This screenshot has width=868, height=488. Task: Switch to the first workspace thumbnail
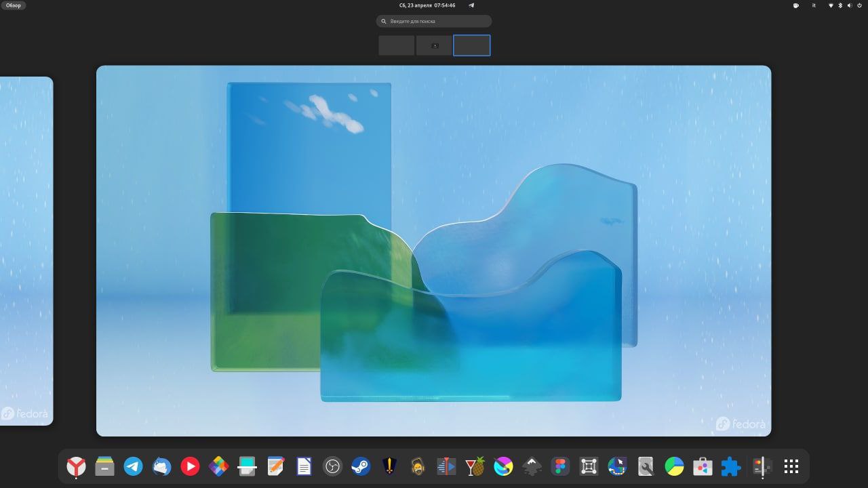coord(397,45)
